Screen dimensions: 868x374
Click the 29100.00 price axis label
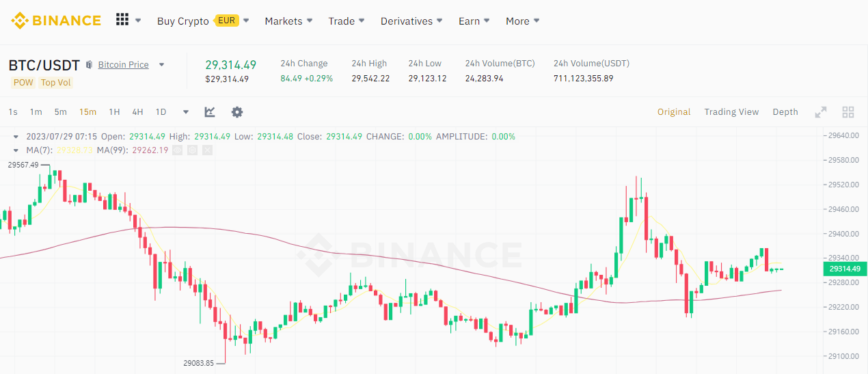(x=843, y=356)
